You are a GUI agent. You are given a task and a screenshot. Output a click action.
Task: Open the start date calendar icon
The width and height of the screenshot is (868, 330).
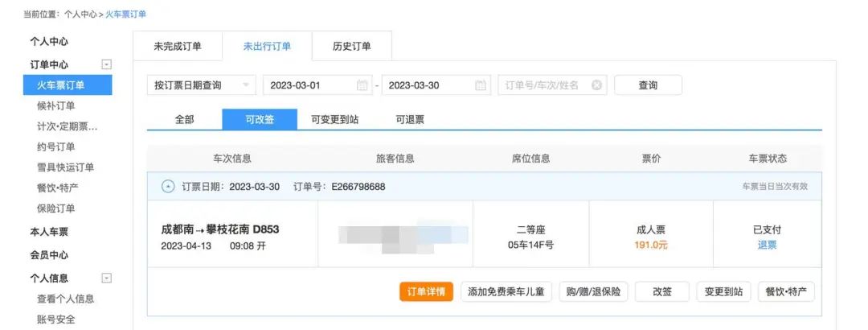pos(362,85)
